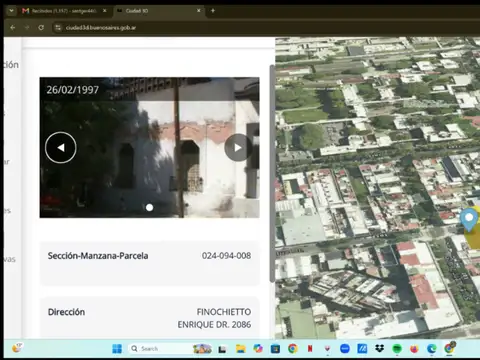This screenshot has height=360, width=480.
Task: Open the Task View icon on the taskbar
Action: pos(222,349)
